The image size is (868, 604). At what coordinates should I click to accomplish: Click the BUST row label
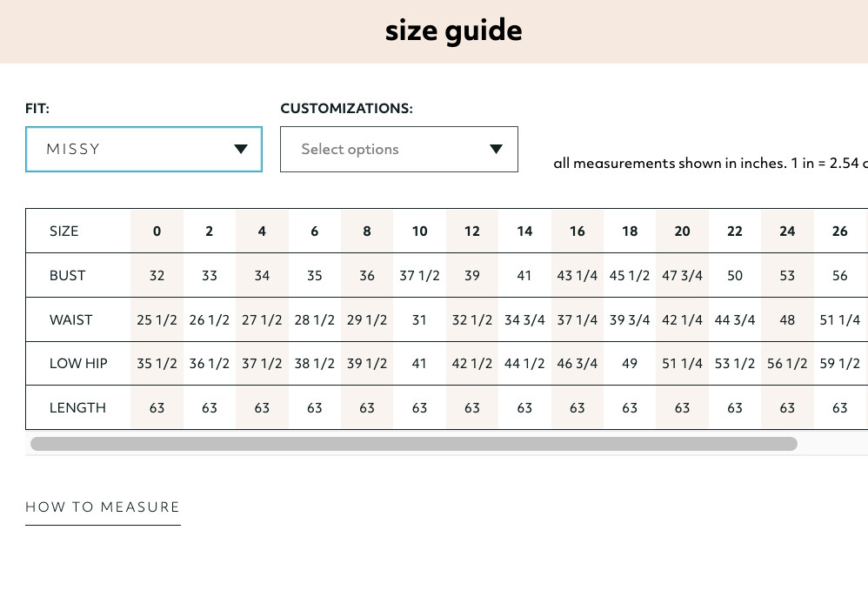[68, 276]
